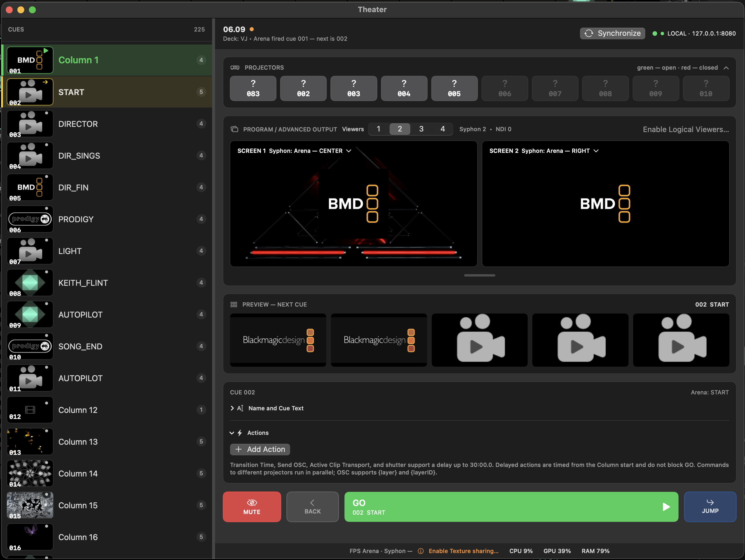The width and height of the screenshot is (745, 560).
Task: Click the first Blackmagicdesign preview thumbnail
Action: click(278, 340)
